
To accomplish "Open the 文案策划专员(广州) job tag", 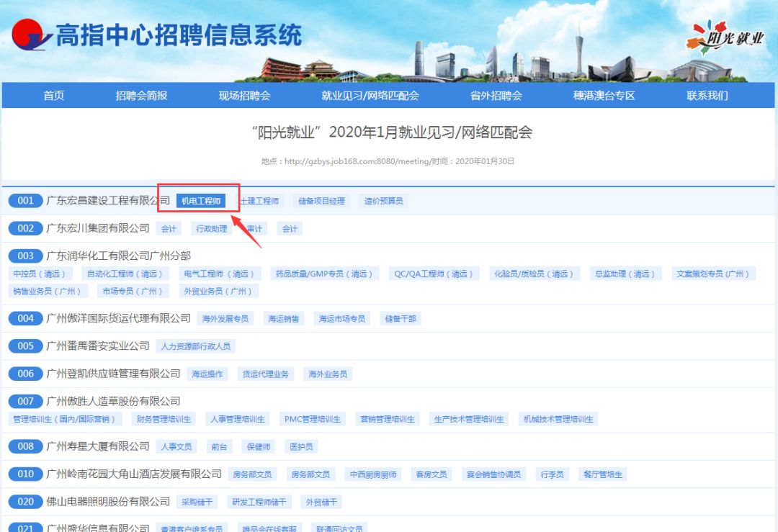I will pyautogui.click(x=713, y=274).
